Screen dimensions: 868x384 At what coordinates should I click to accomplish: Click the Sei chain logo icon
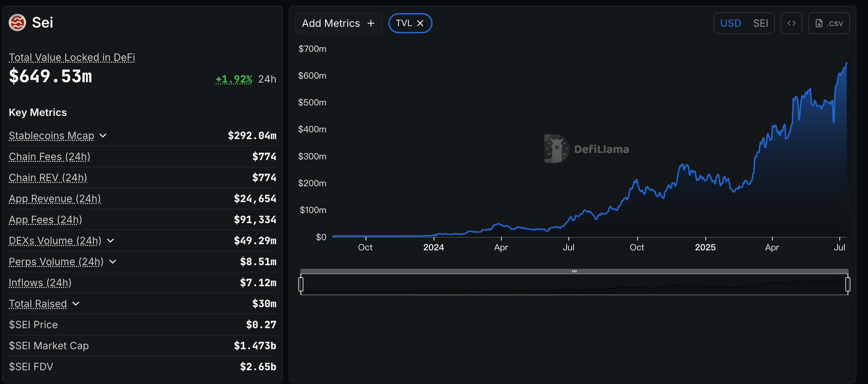coord(17,22)
